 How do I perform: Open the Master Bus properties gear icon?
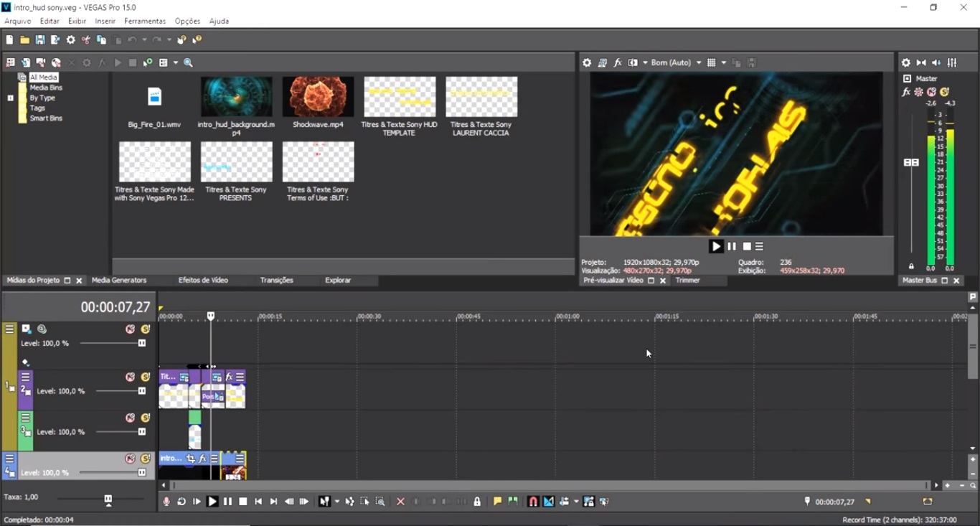[906, 63]
